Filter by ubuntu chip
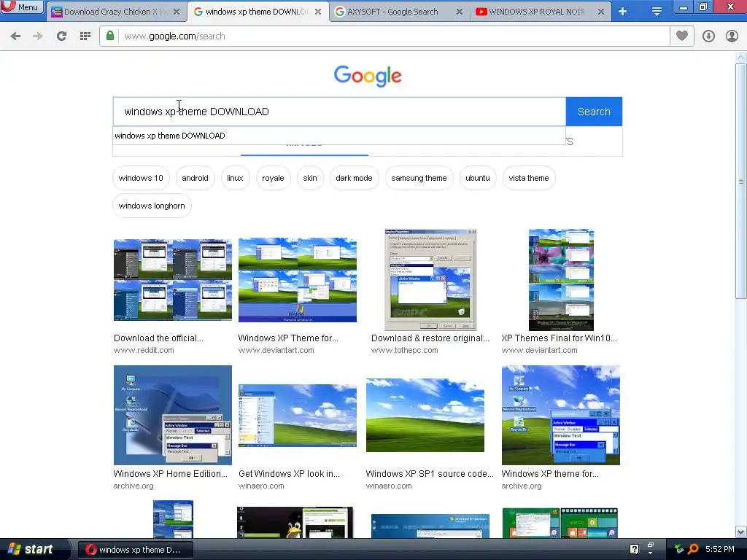 click(x=477, y=178)
